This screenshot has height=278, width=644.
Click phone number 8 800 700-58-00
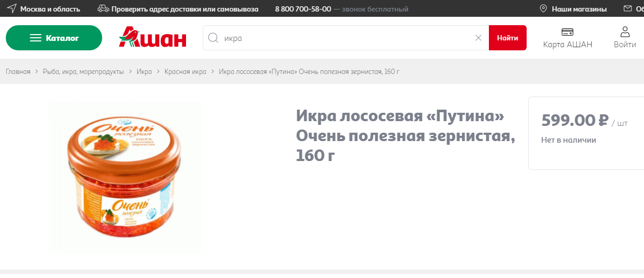click(303, 9)
